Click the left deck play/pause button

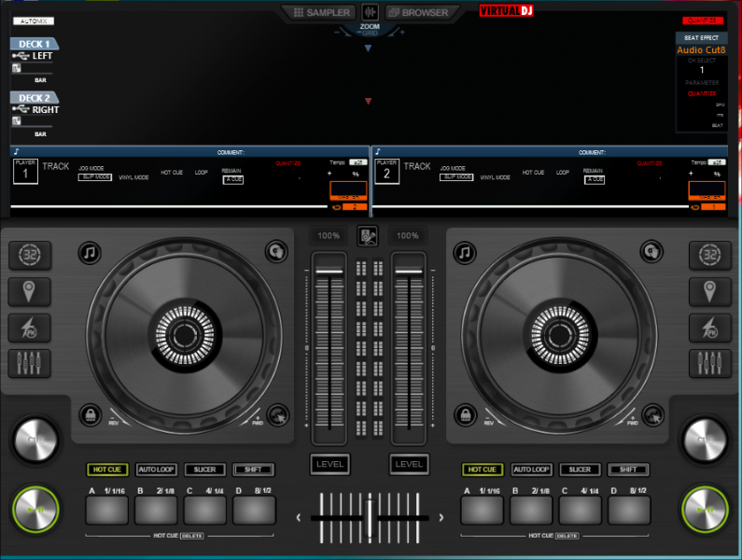pyautogui.click(x=36, y=510)
